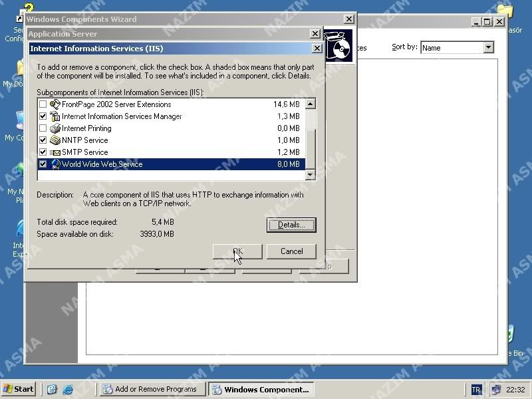Uncheck the NNTP Service checkbox
Screen dimensions: 532x399
coord(43,140)
